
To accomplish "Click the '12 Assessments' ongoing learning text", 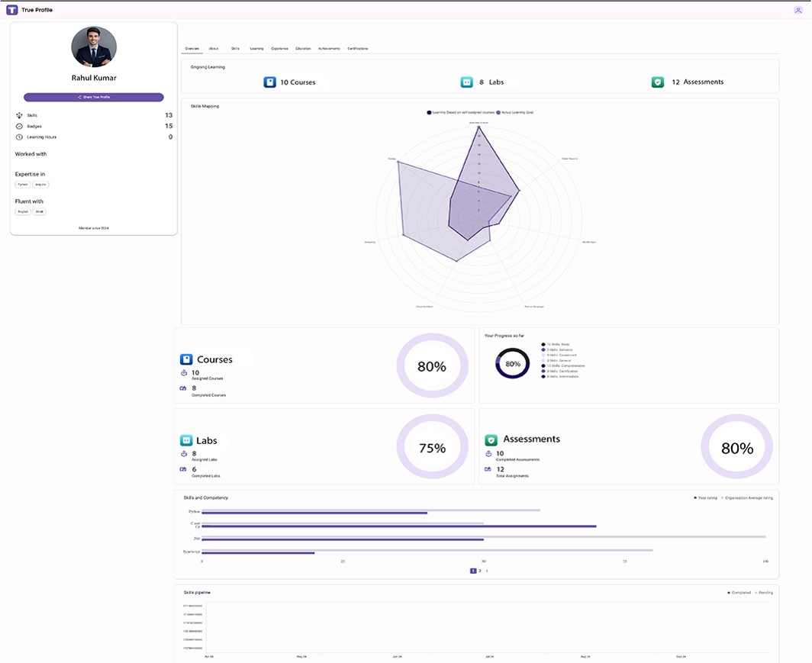I will click(698, 82).
